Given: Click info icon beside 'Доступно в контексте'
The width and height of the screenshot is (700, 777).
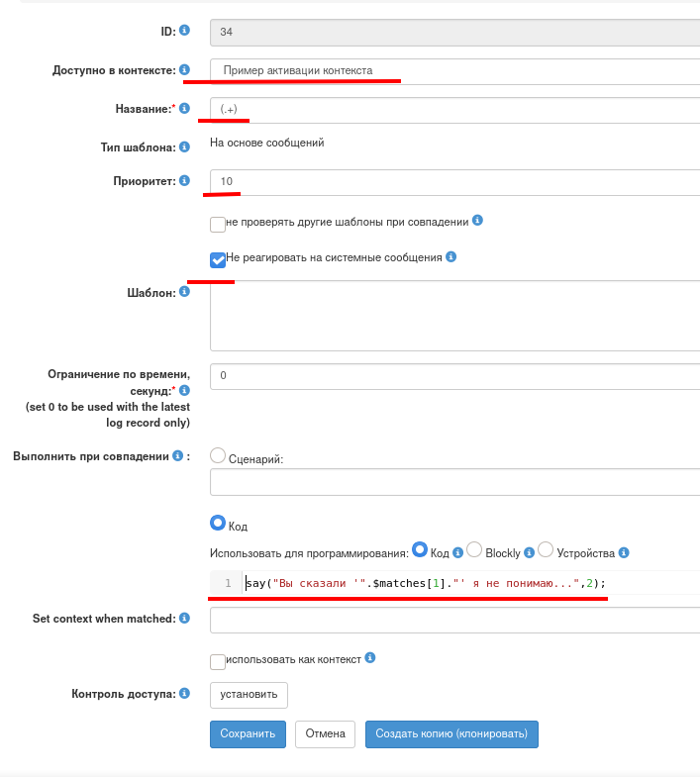Looking at the screenshot, I should coord(185,70).
